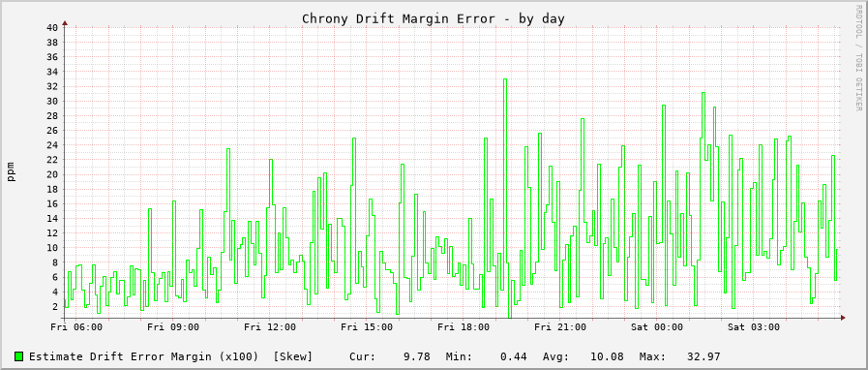Click the 'Max:' value 32.97
Viewport: 868px width, 370px height.
click(703, 356)
